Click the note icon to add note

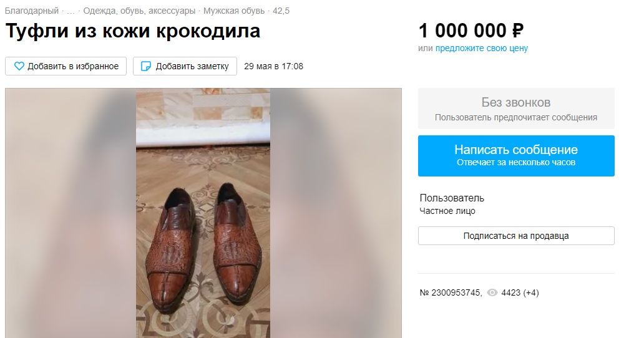[146, 66]
